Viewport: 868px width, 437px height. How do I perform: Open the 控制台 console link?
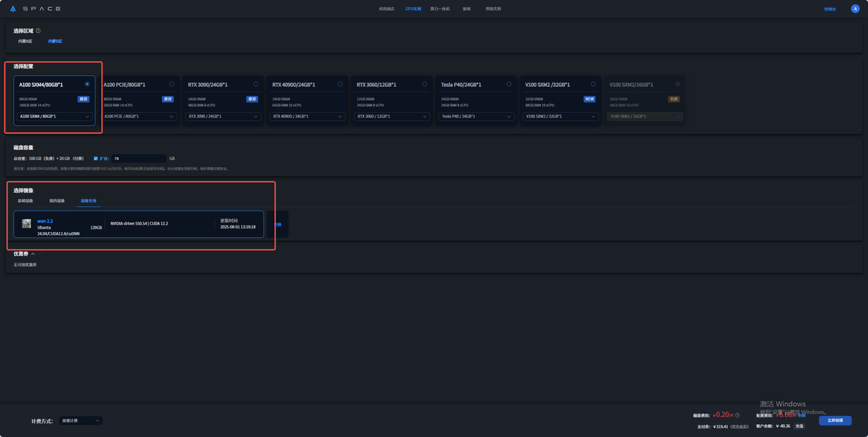(x=830, y=9)
